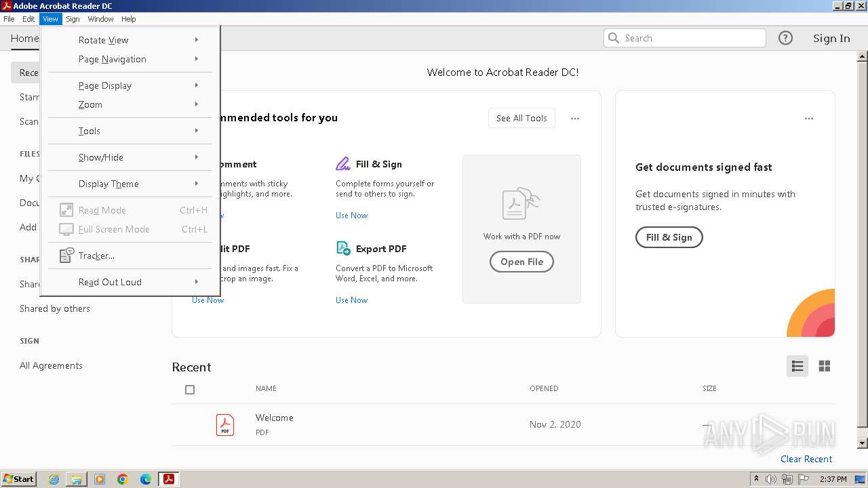Click Sign In
The image size is (868, 488).
pyautogui.click(x=831, y=39)
